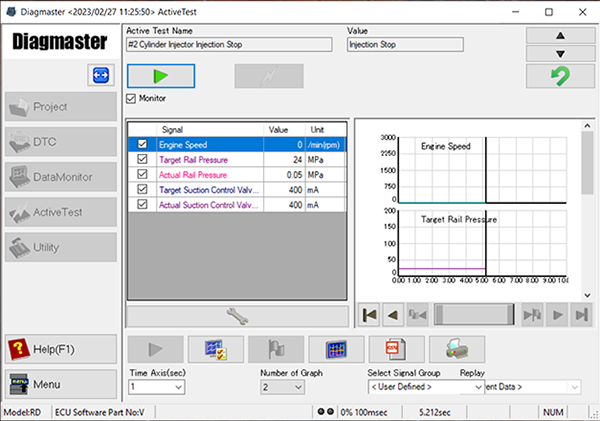
Task: Click the 5.212sec status bar entry
Action: pos(434,412)
